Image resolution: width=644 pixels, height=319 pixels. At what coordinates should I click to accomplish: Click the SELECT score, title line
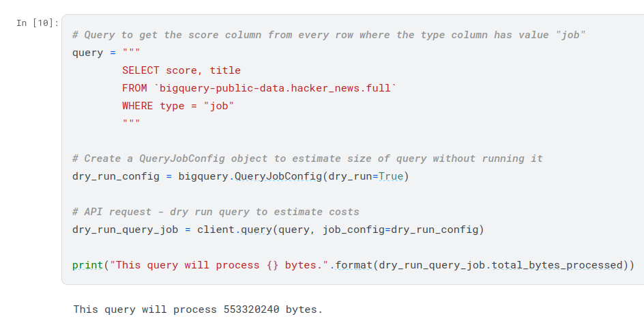coord(181,70)
